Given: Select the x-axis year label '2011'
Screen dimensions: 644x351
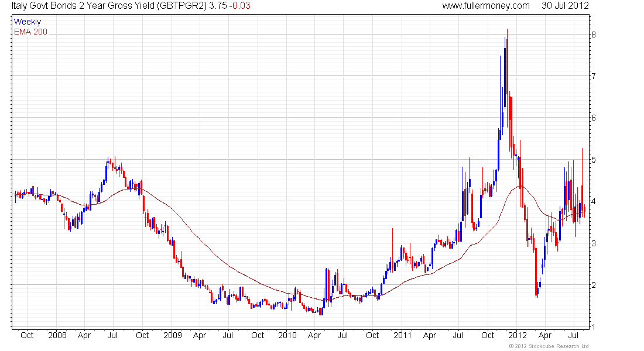Looking at the screenshot, I should tap(402, 335).
